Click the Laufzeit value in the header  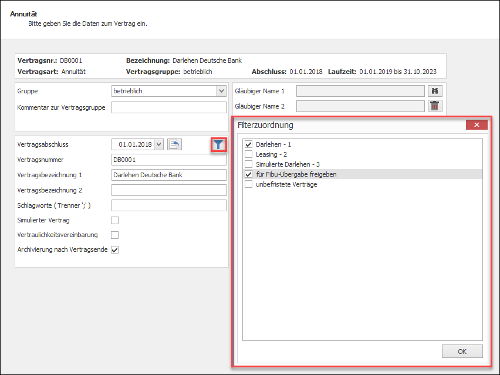pos(398,72)
